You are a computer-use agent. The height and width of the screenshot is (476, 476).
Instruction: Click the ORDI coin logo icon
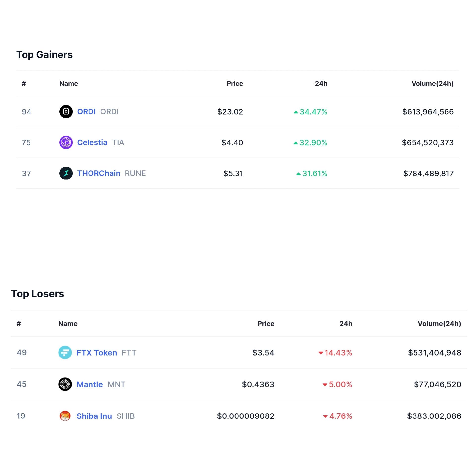[66, 112]
